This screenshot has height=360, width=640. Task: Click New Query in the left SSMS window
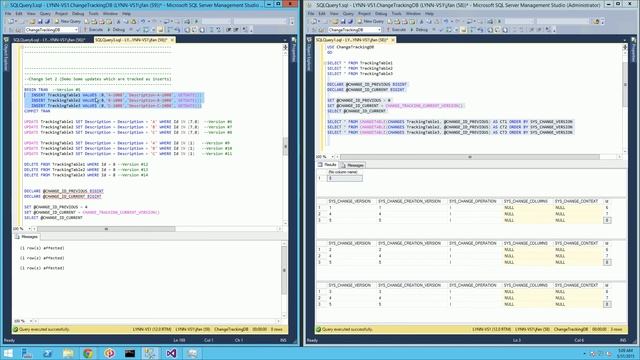coord(68,21)
